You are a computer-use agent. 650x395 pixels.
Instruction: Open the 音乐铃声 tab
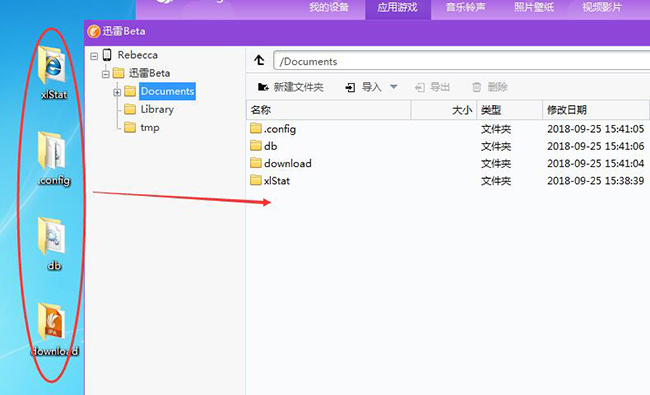pyautogui.click(x=466, y=7)
